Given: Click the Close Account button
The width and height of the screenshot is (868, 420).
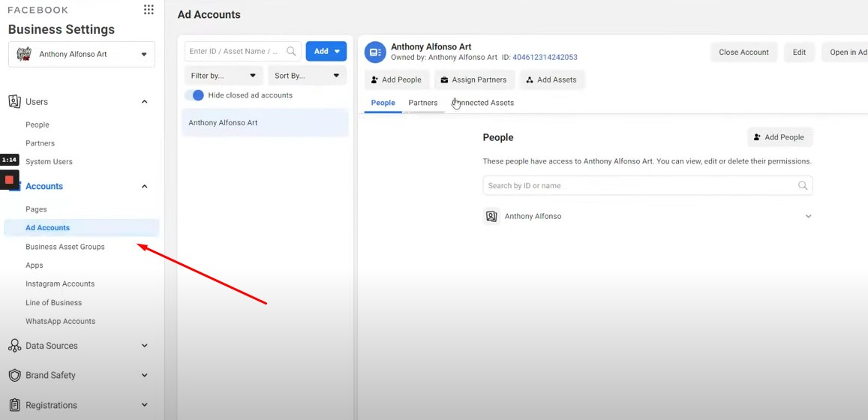Looking at the screenshot, I should click(x=743, y=52).
